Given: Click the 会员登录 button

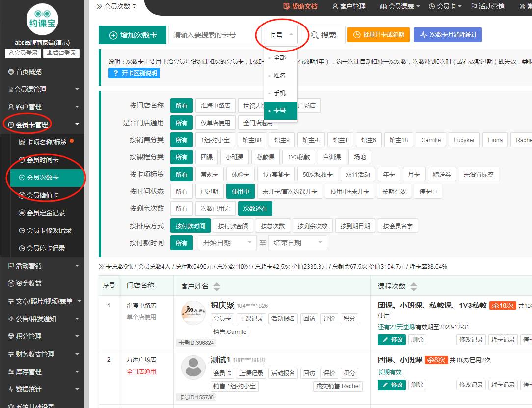Looking at the screenshot, I should pyautogui.click(x=23, y=53).
